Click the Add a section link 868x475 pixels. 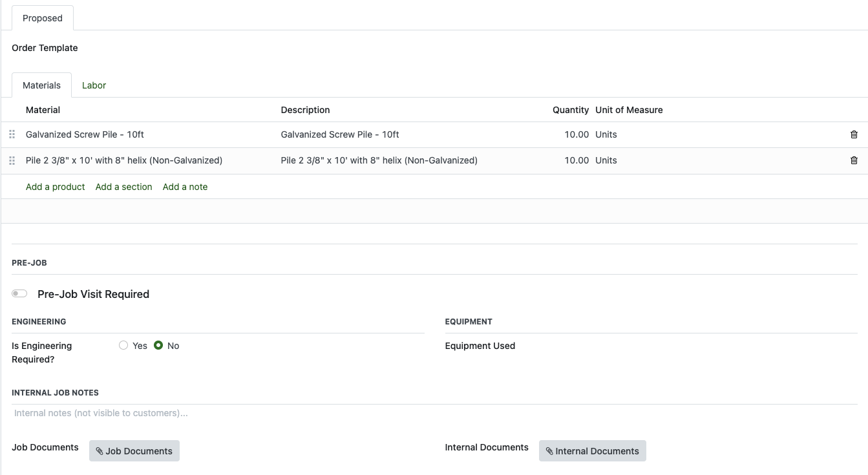pyautogui.click(x=124, y=187)
